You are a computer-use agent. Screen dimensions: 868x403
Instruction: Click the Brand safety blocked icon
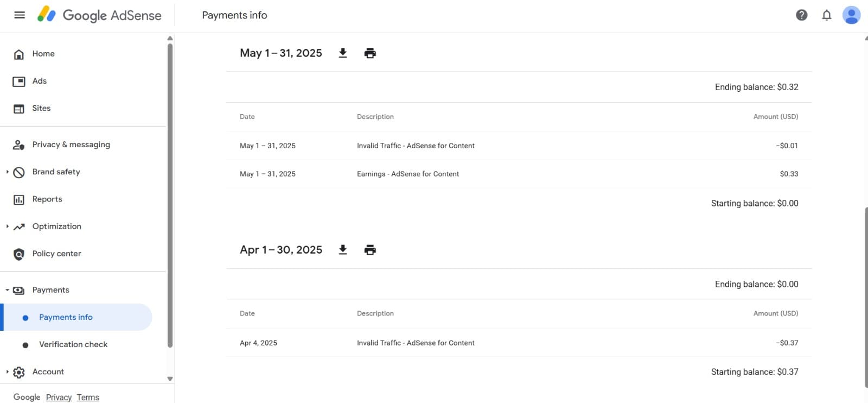(x=19, y=172)
